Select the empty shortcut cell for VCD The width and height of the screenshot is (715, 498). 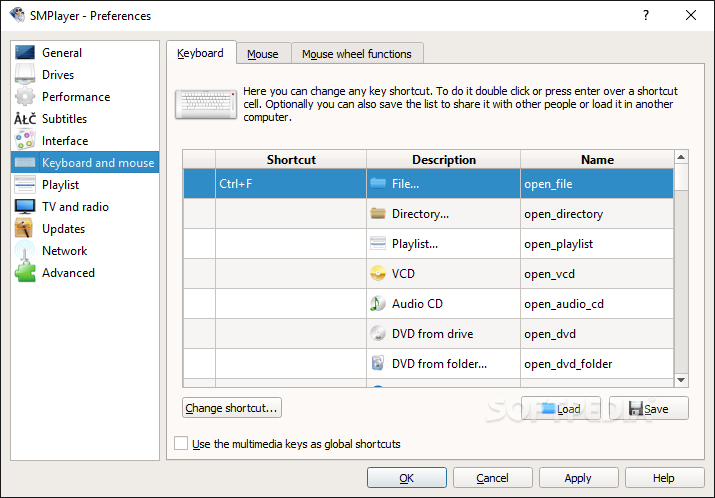tap(291, 274)
